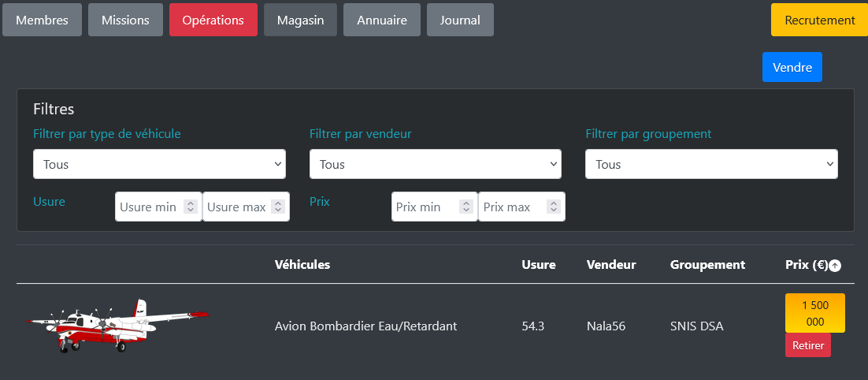Click the Bombardier plane thumbnail

(118, 326)
